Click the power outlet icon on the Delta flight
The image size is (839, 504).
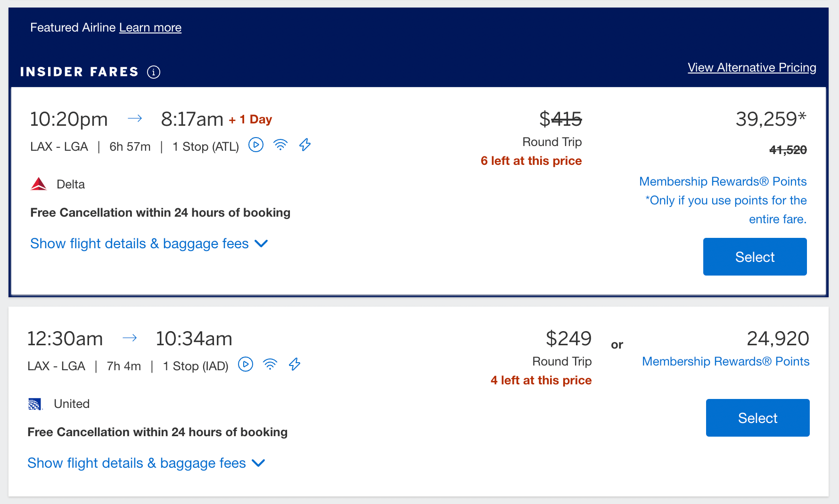tap(305, 145)
